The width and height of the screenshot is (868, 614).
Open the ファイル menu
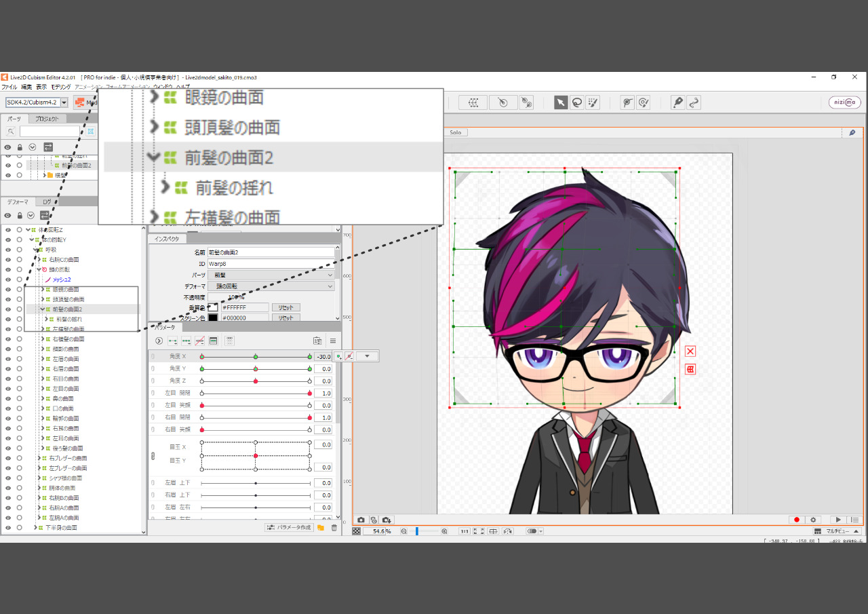[9, 87]
